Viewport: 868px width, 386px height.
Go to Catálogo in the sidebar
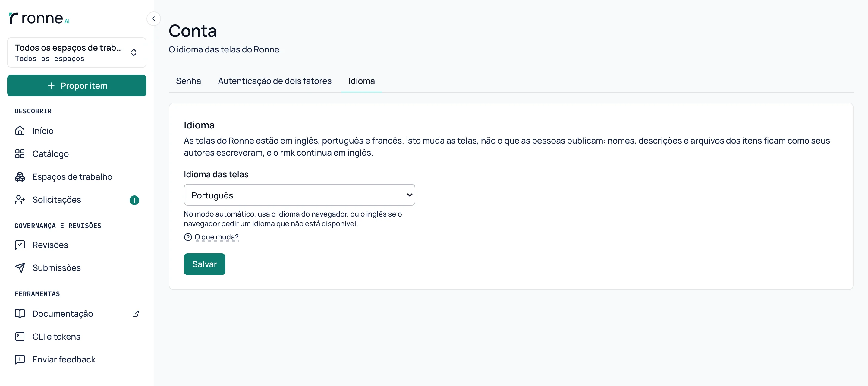[77, 154]
